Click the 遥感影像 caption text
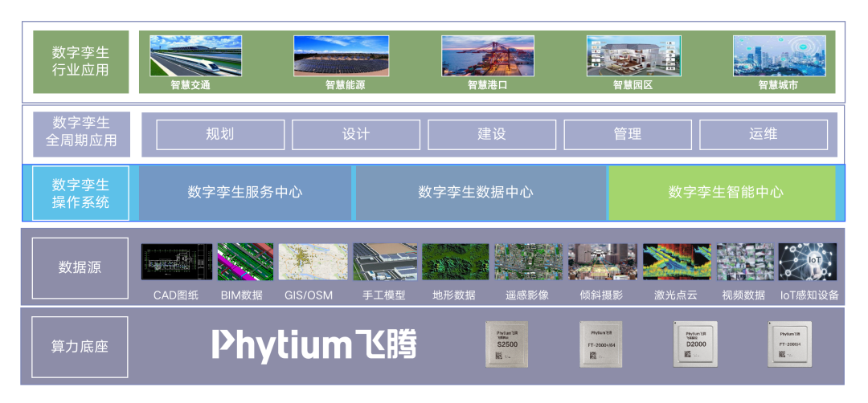The width and height of the screenshot is (868, 403). (527, 295)
